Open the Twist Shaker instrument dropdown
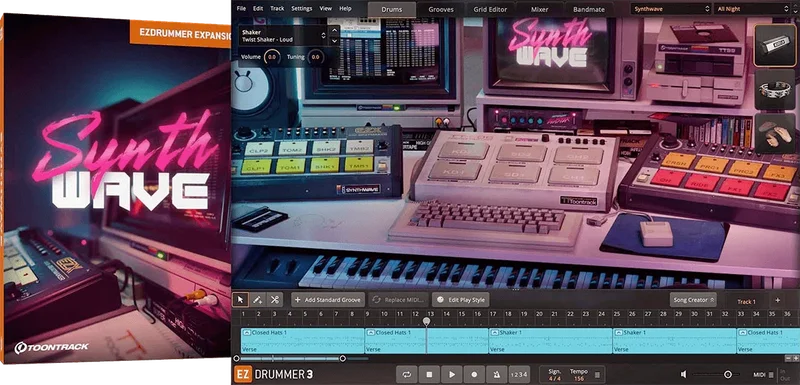This screenshot has width=800, height=385. coord(283,36)
